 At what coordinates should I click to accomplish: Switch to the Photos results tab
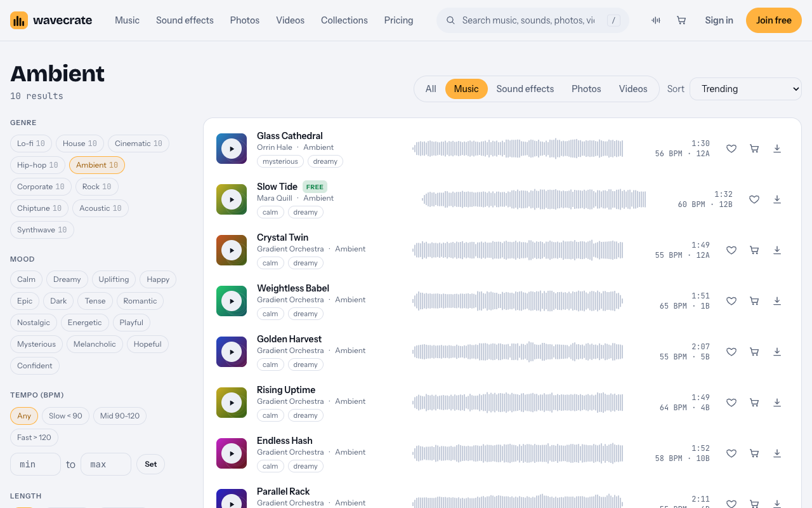pos(586,89)
